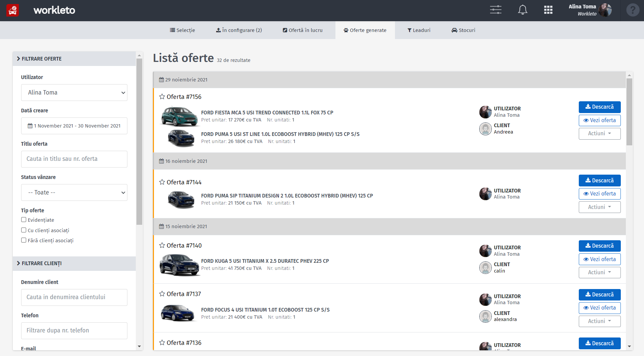Go to Ofertă în lucru tab
The width and height of the screenshot is (644, 356).
pyautogui.click(x=303, y=30)
